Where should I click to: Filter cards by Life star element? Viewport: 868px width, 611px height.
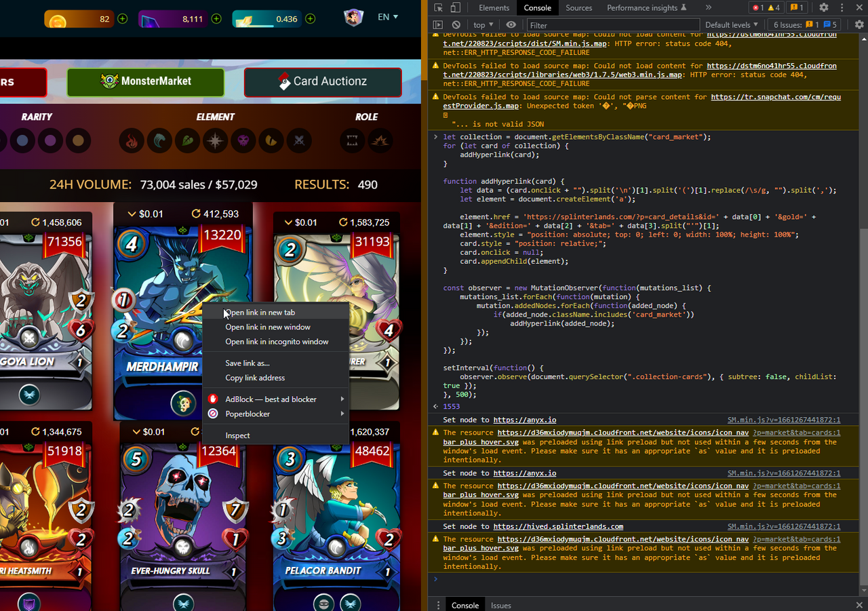(x=215, y=141)
